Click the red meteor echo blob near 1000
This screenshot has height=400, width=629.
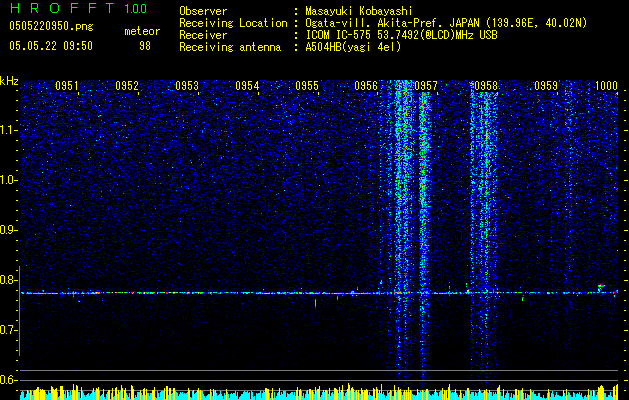[x=601, y=286]
